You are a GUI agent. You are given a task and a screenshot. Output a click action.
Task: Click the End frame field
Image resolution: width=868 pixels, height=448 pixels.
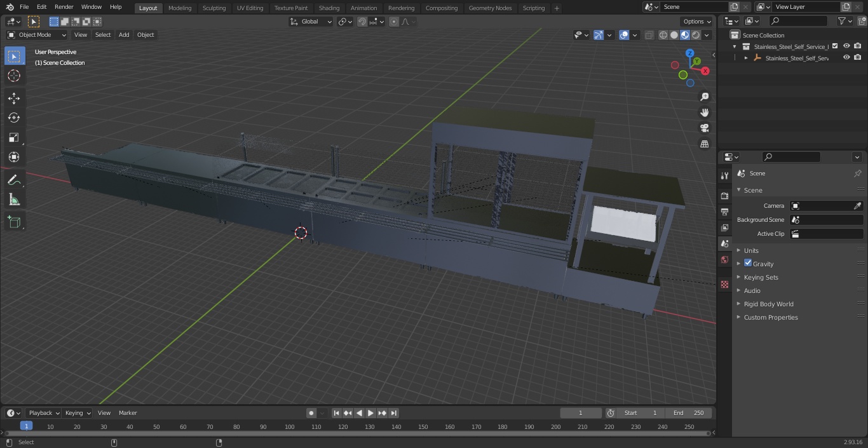689,413
